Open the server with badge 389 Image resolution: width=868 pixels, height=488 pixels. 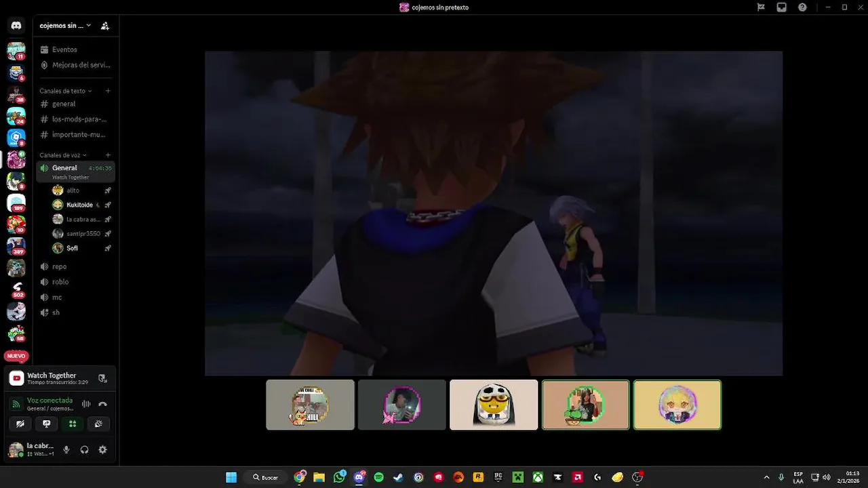[16, 246]
